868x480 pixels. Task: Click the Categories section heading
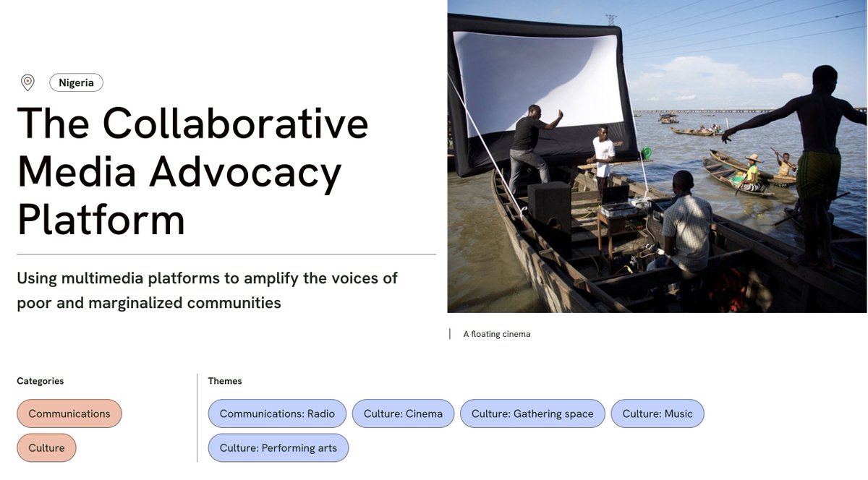pyautogui.click(x=41, y=381)
